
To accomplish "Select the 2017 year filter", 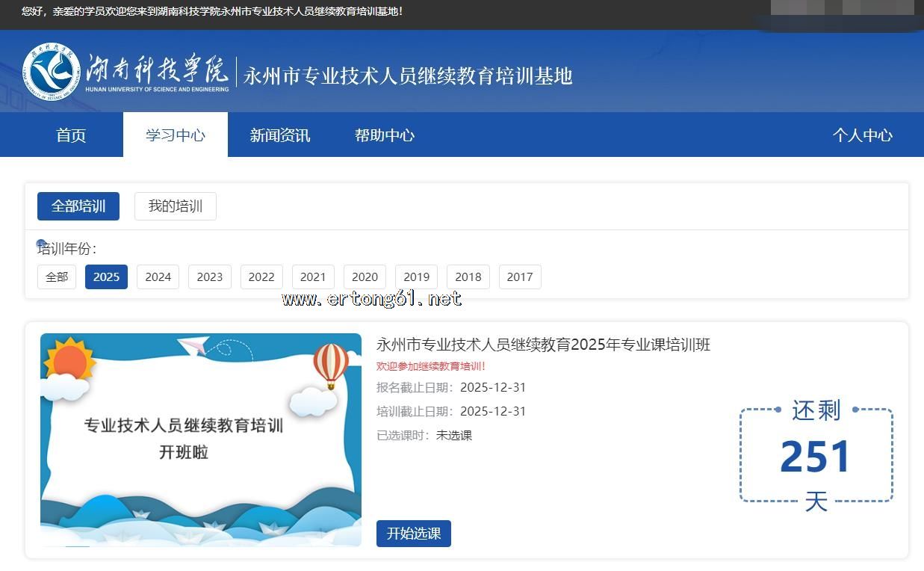I will point(520,277).
